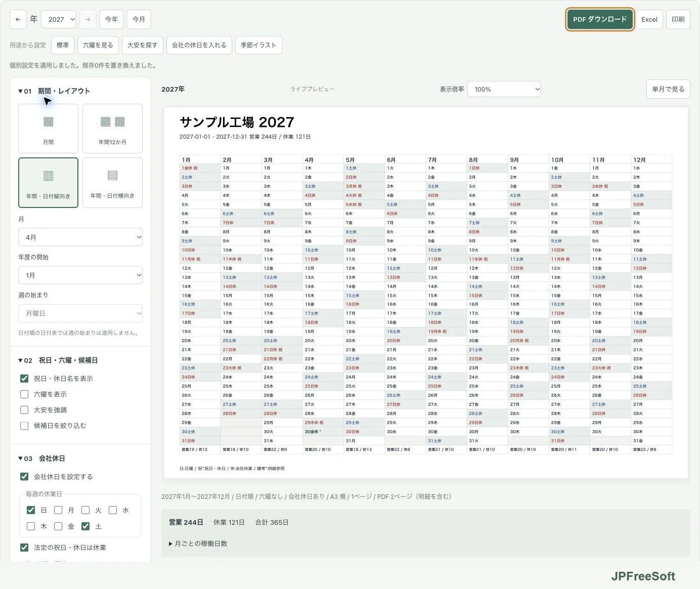
Task: Apply the 季節イラスト preset
Action: point(258,45)
